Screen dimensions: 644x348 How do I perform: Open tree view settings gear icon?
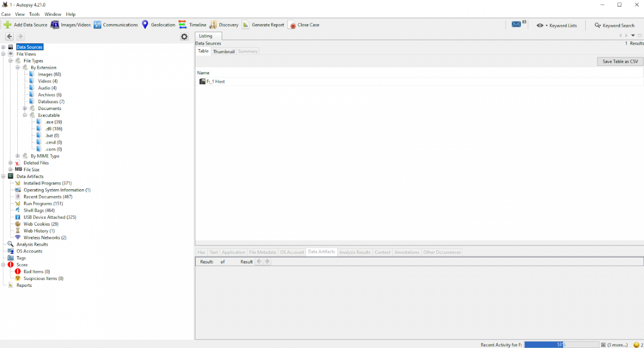184,37
